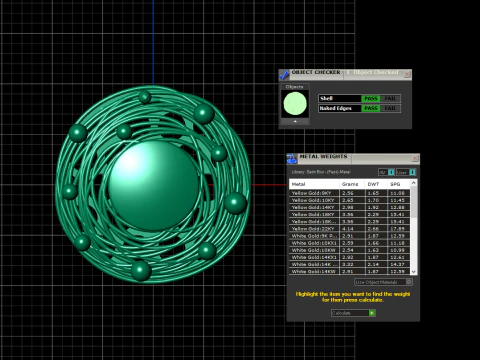Click the 2.66 DWT value

click(373, 229)
